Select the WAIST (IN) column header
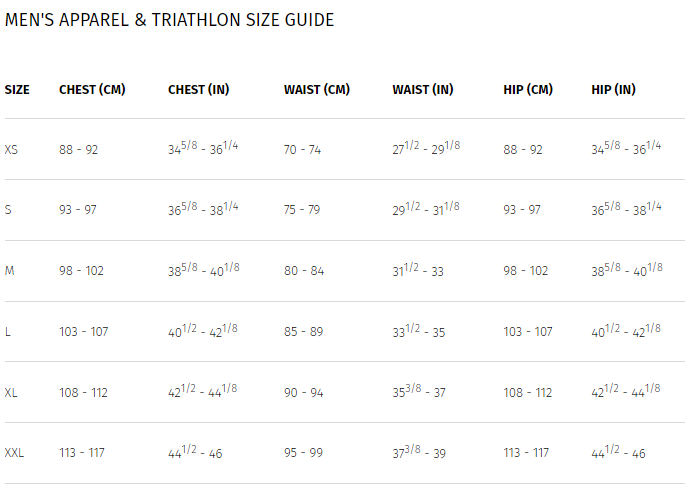Viewport: 693px width, 491px height. [x=423, y=90]
